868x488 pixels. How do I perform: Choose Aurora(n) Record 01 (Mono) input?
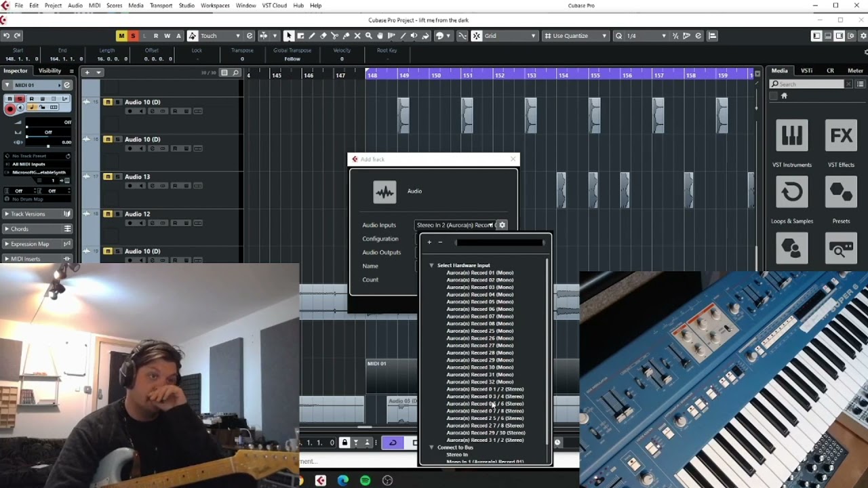coord(480,273)
